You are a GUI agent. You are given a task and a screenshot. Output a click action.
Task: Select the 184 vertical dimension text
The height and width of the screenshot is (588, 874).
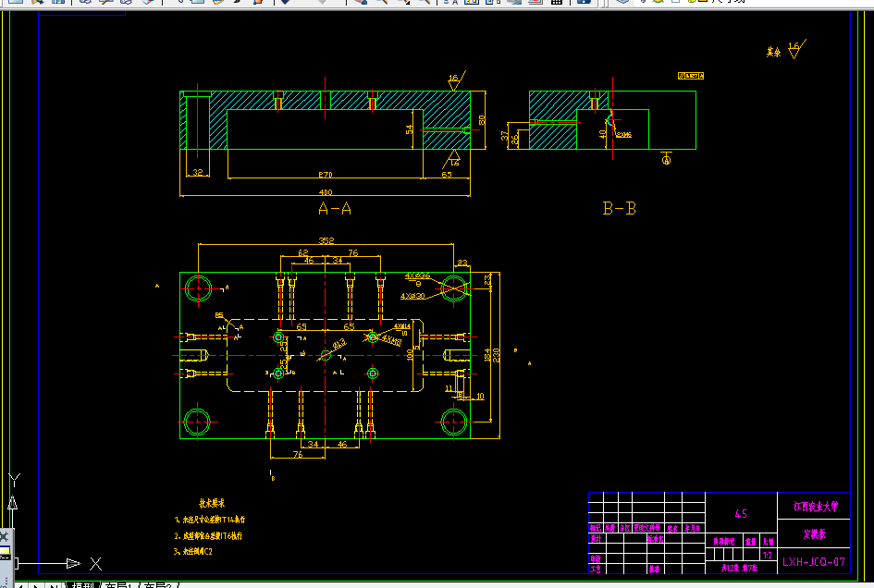point(487,355)
